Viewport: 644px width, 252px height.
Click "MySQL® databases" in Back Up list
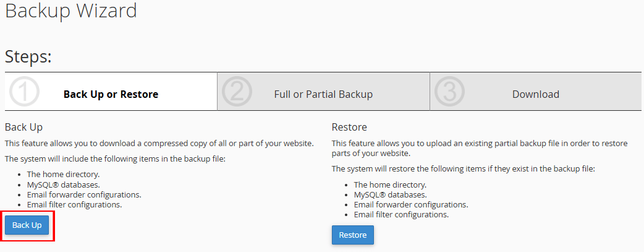[x=63, y=185]
